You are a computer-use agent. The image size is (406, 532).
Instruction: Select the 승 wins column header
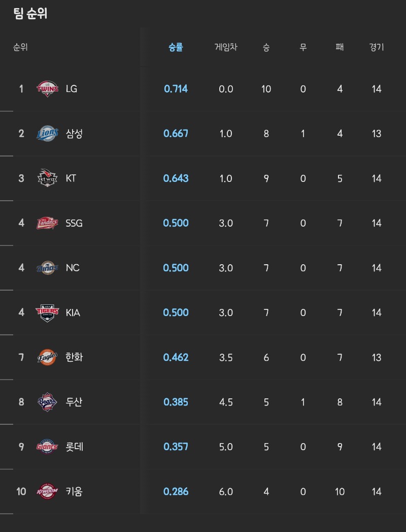point(266,48)
